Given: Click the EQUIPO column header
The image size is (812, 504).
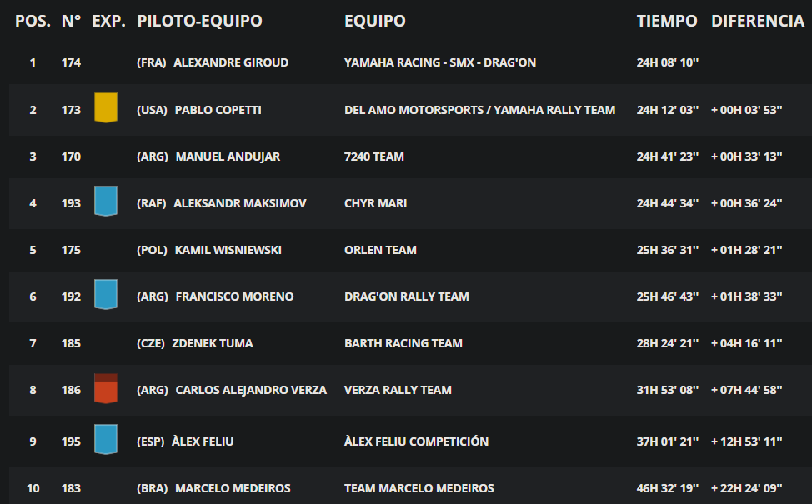Looking at the screenshot, I should [x=375, y=21].
